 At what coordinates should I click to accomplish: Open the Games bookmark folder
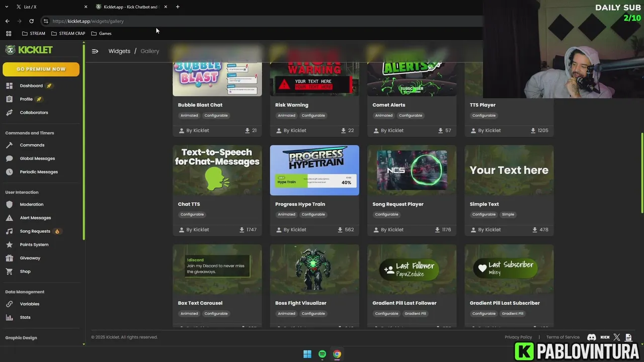tap(101, 33)
